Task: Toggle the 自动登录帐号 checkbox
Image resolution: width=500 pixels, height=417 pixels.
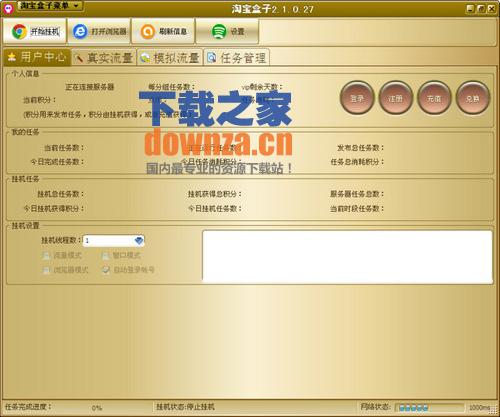Action: click(x=106, y=270)
